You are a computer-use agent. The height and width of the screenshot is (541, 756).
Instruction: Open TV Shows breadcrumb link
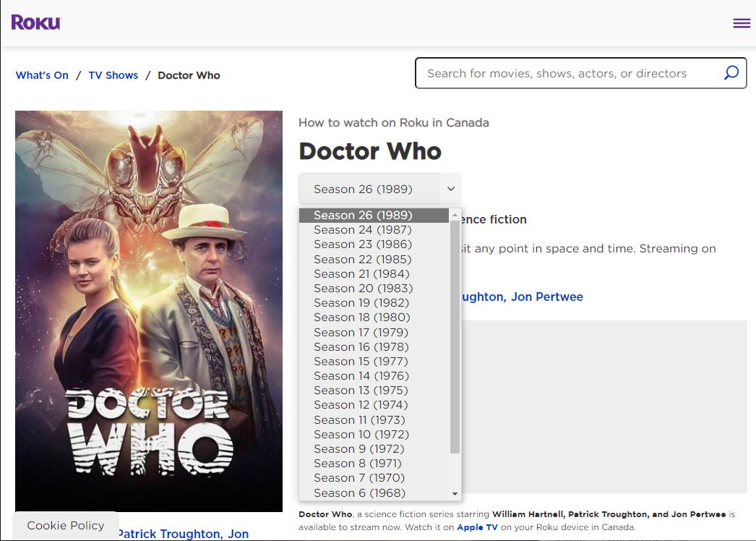tap(113, 75)
